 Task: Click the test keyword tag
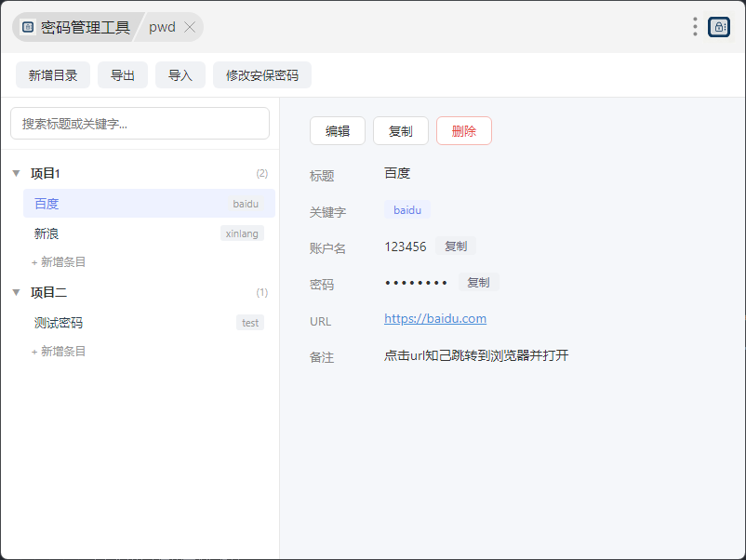(250, 323)
